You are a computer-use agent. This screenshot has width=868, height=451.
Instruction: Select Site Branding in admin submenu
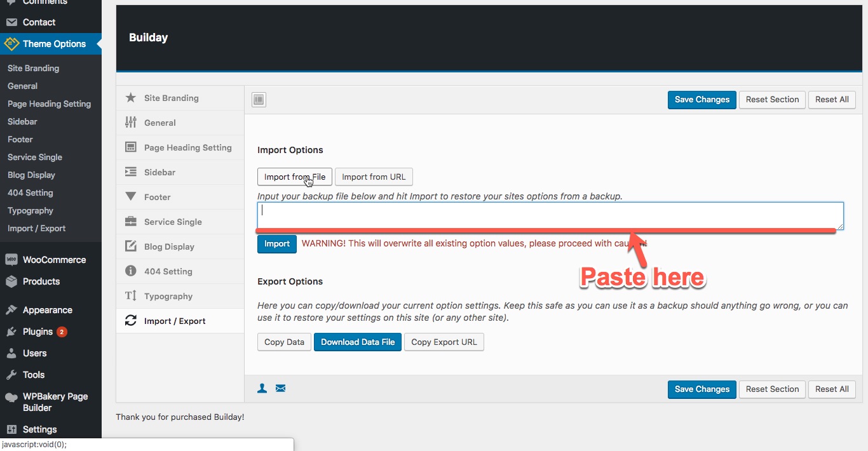(33, 68)
